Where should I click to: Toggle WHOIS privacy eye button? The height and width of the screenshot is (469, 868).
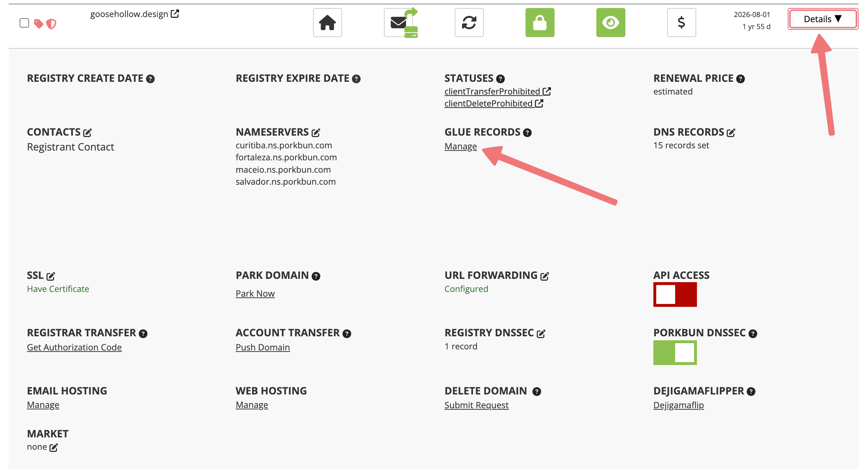tap(611, 23)
